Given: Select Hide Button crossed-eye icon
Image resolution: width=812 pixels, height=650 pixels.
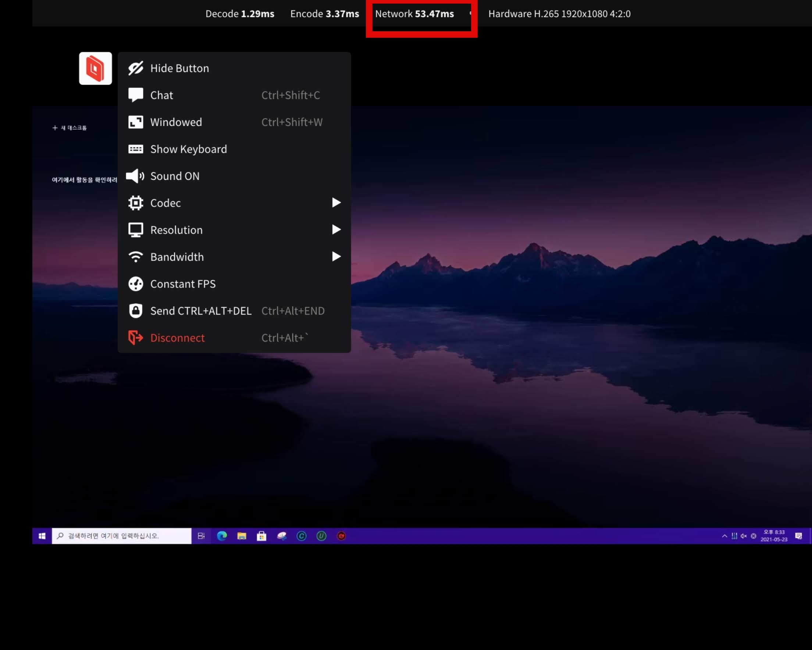Looking at the screenshot, I should 136,68.
